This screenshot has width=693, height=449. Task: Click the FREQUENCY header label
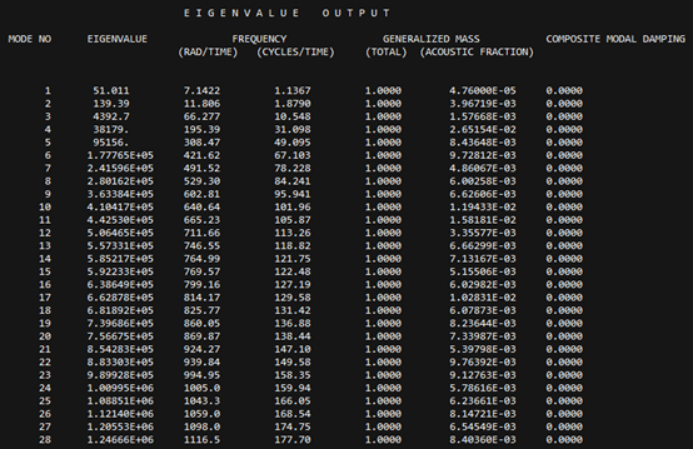coord(259,39)
